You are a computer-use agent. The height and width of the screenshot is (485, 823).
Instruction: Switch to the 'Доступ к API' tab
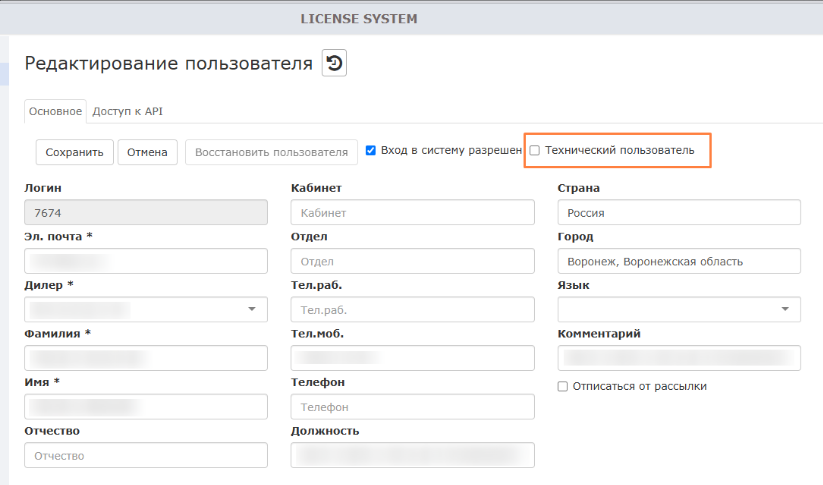pyautogui.click(x=127, y=111)
